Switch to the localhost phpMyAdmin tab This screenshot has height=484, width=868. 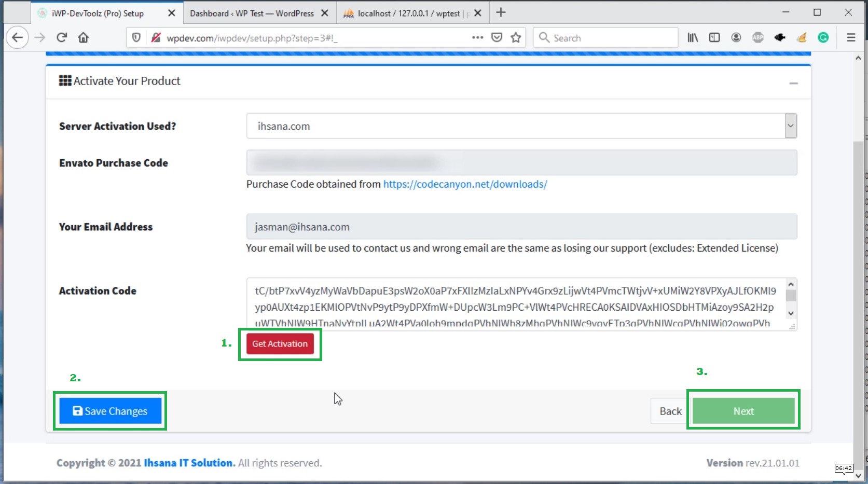tap(408, 13)
